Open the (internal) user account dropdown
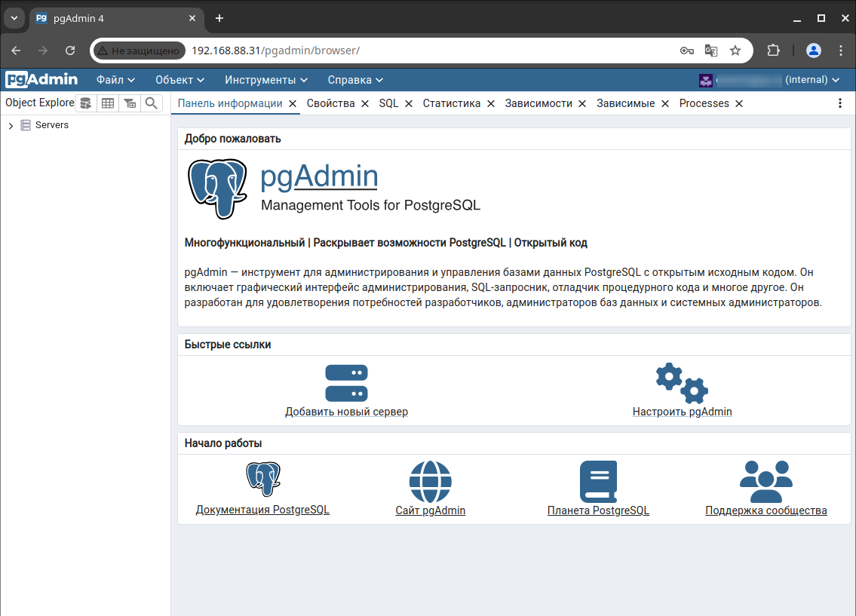 (812, 80)
